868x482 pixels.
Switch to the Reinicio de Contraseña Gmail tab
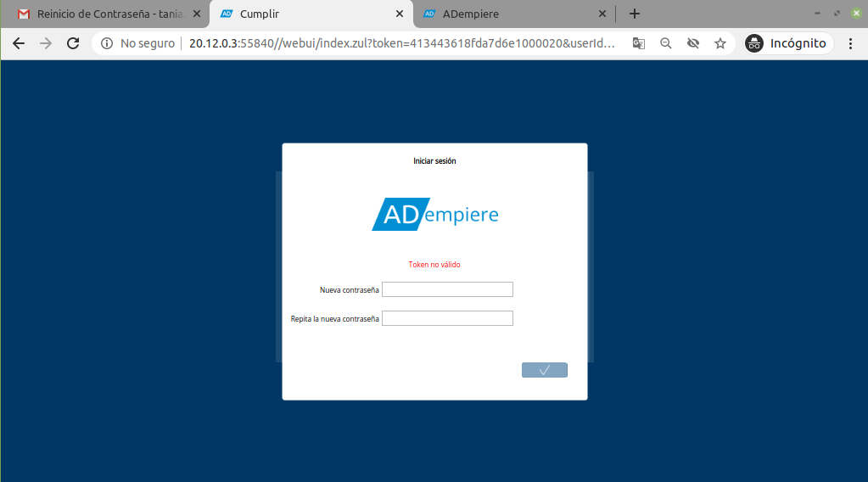pos(105,14)
